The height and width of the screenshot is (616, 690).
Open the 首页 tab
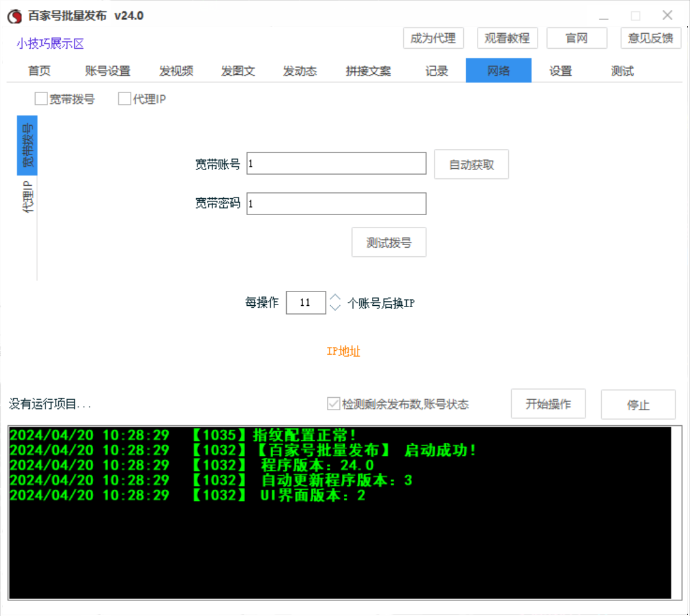coord(39,71)
